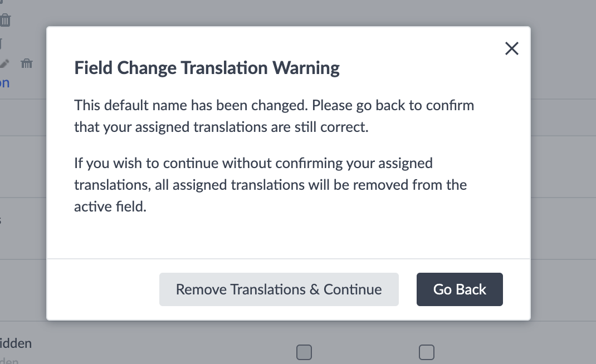Viewport: 596px width, 364px height.
Task: Toggle the right checkbox in Hidden row
Action: click(x=426, y=352)
